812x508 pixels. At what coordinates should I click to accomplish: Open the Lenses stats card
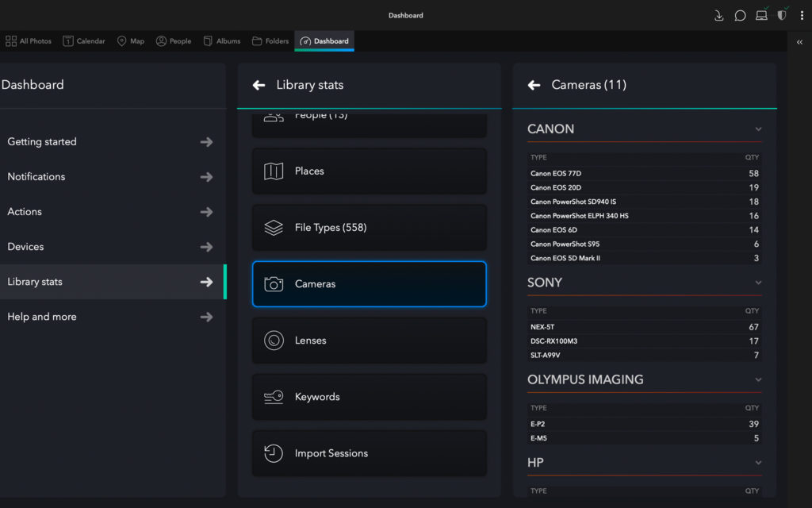tap(370, 341)
